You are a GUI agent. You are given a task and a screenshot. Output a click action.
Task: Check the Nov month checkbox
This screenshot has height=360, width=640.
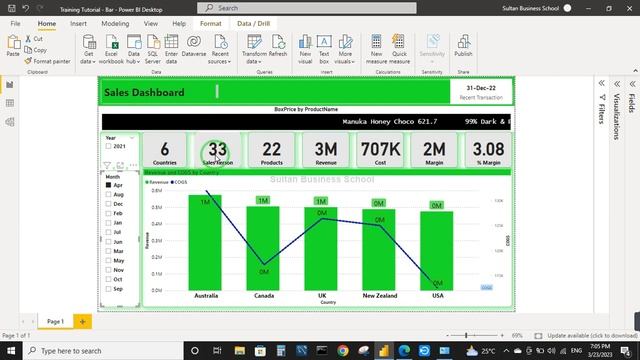tap(108, 270)
